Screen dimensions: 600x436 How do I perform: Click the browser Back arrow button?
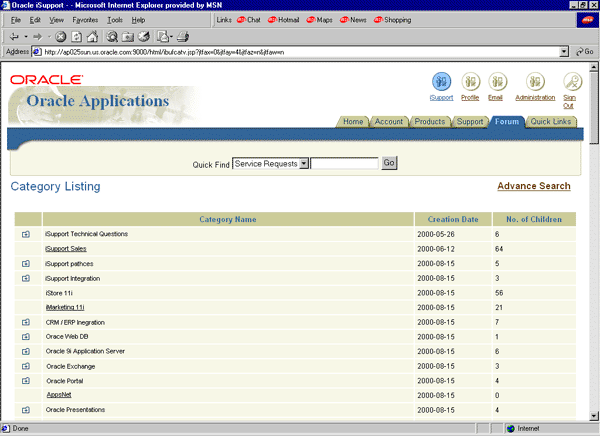tap(12, 35)
